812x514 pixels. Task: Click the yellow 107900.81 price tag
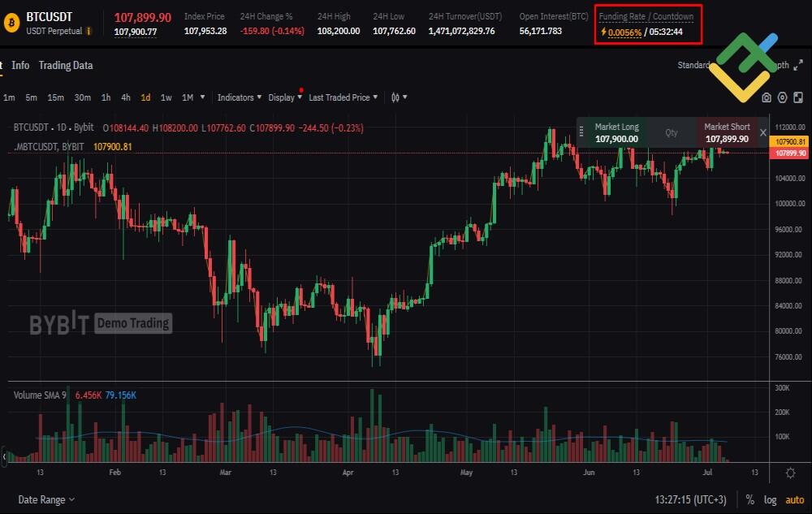point(789,142)
